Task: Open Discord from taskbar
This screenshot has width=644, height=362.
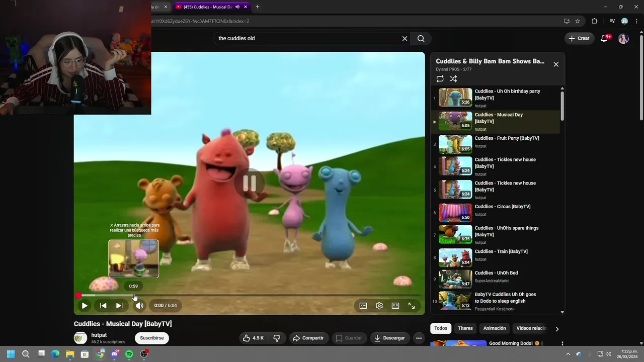Action: 114,354
